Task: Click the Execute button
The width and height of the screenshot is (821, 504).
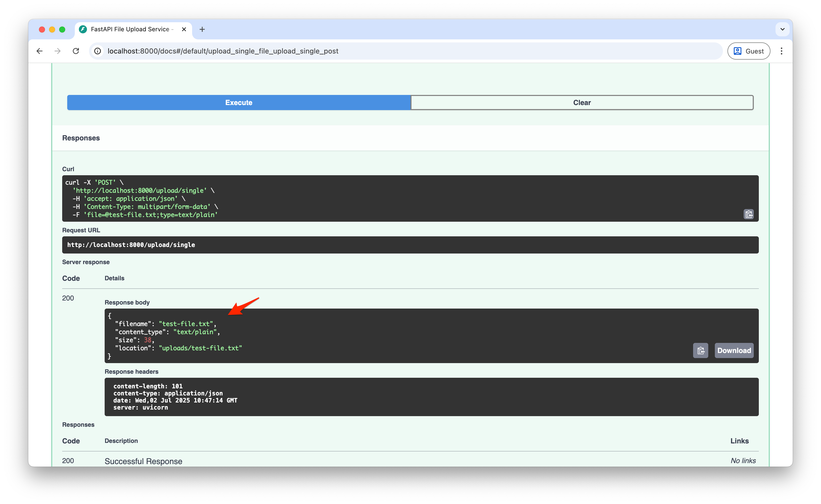Action: 238,102
